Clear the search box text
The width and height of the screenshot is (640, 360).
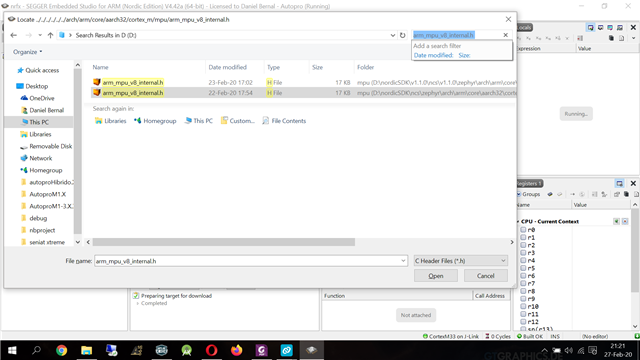(x=505, y=35)
